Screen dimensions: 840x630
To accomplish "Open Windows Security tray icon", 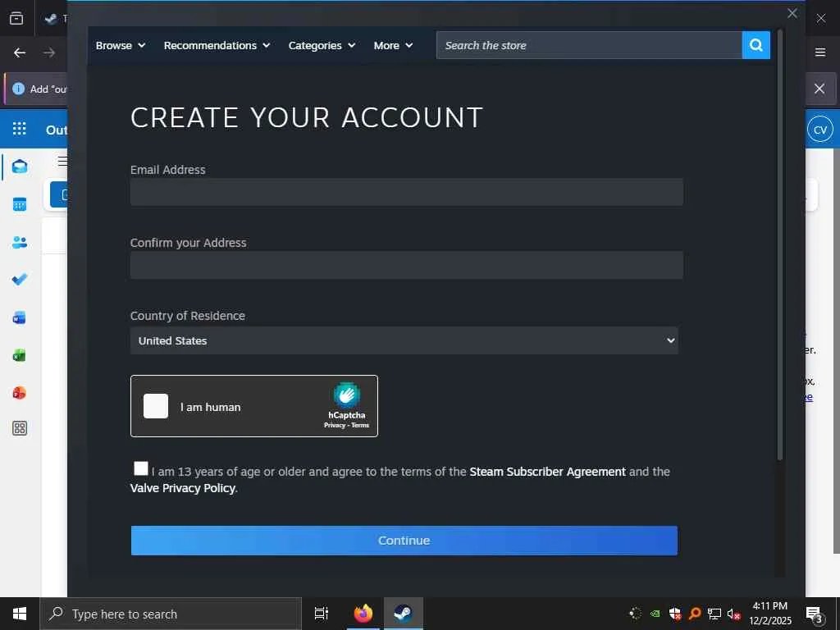I will pyautogui.click(x=675, y=614).
